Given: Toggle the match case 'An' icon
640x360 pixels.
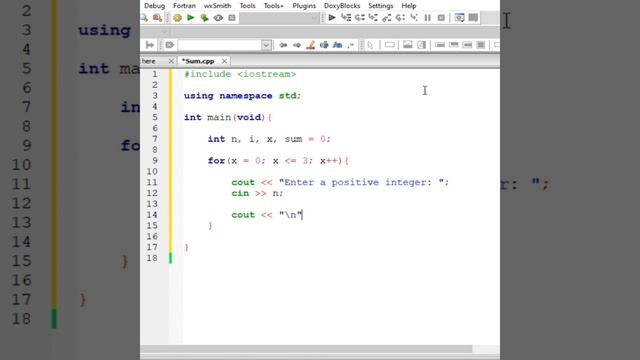Looking at the screenshot, I should coord(338,45).
